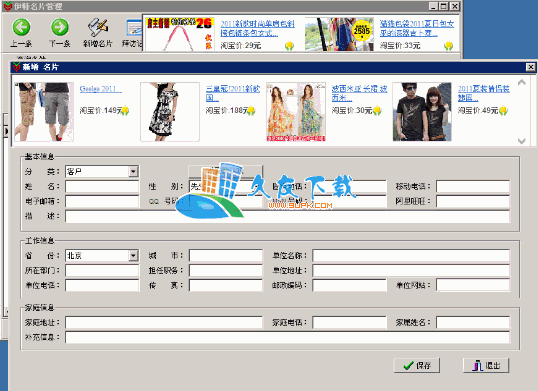Click the 单位地址 input field
Screen dimensions: 538x391
(x=411, y=270)
